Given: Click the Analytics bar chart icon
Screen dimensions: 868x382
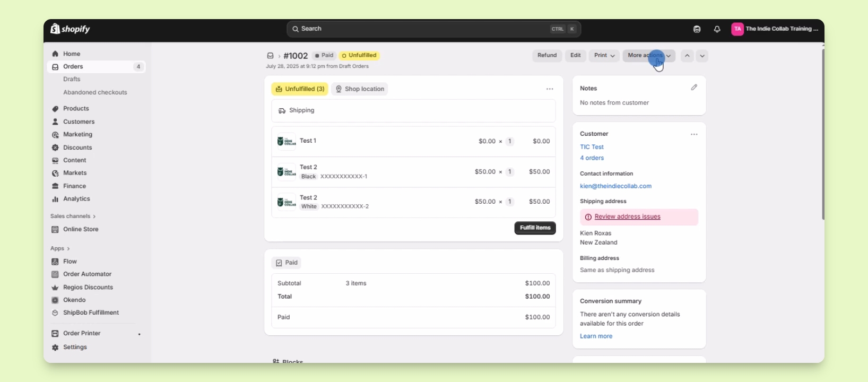Looking at the screenshot, I should [55, 199].
